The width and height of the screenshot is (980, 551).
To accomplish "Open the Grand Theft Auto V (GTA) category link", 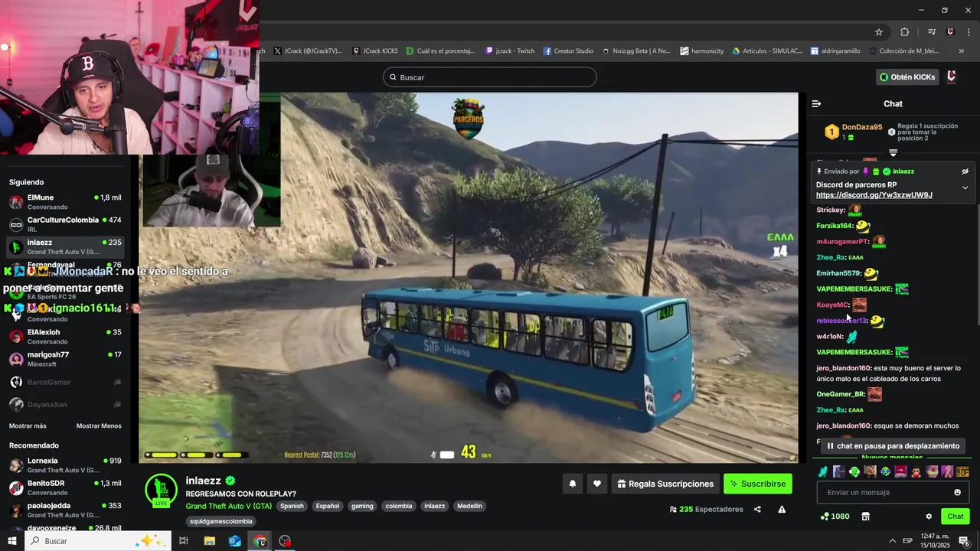I will (x=228, y=506).
